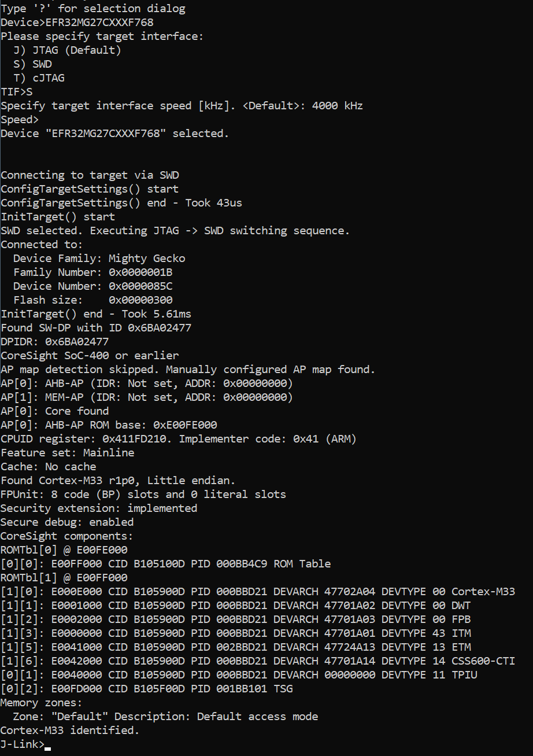Screen dimensions: 533x756
Task: Click 'Connecting to target via SWD' text
Action: click(90, 175)
